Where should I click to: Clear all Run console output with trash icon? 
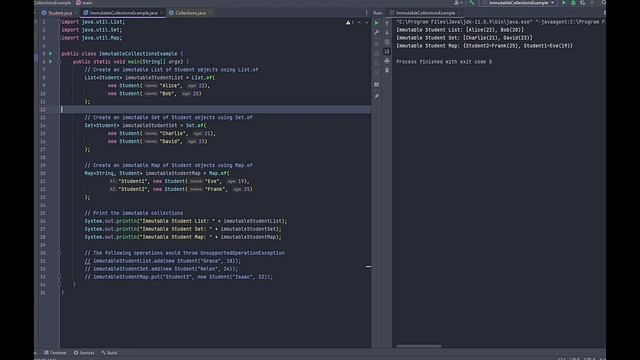coord(387,70)
